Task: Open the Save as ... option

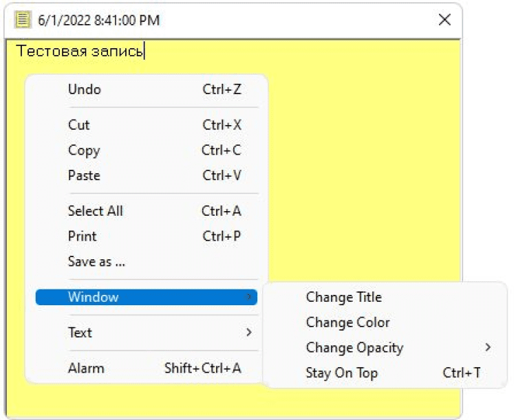Action: [96, 261]
